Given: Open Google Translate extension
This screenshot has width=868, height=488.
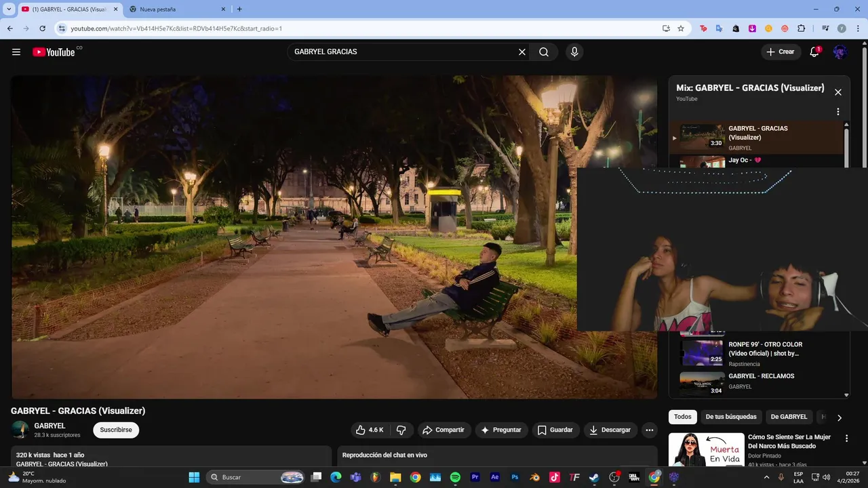Looking at the screenshot, I should tap(719, 28).
